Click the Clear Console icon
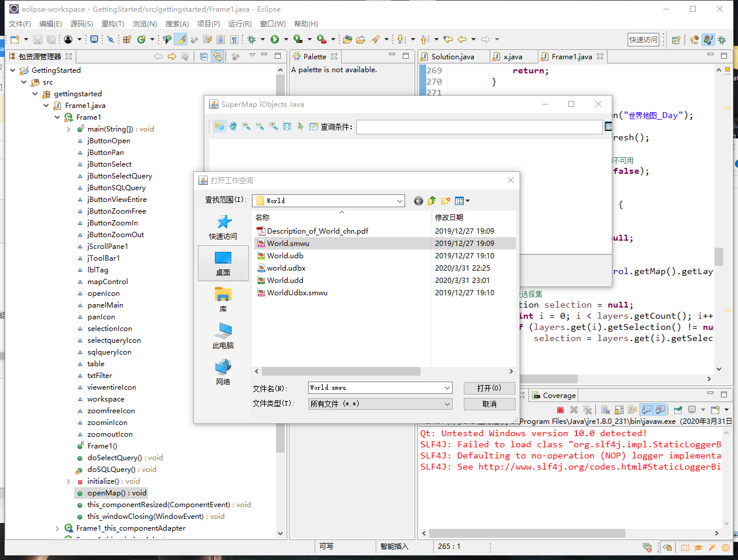This screenshot has width=738, height=560. [x=605, y=410]
